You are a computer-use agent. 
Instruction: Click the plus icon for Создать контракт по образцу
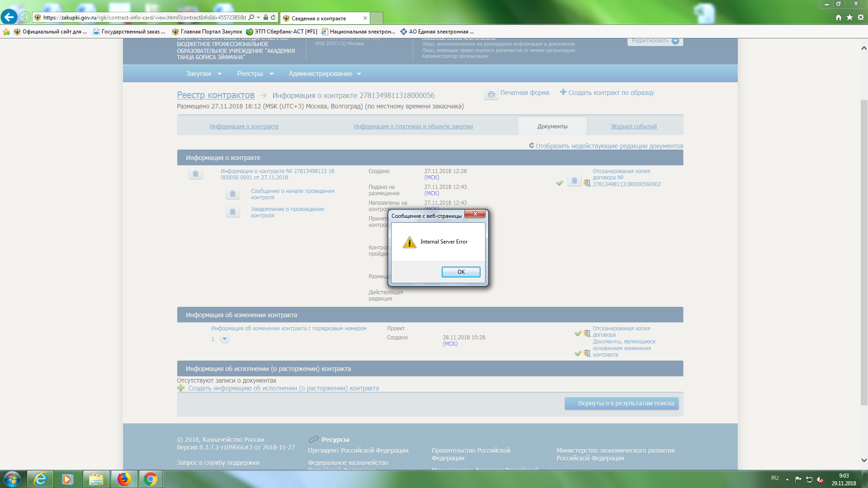click(563, 92)
